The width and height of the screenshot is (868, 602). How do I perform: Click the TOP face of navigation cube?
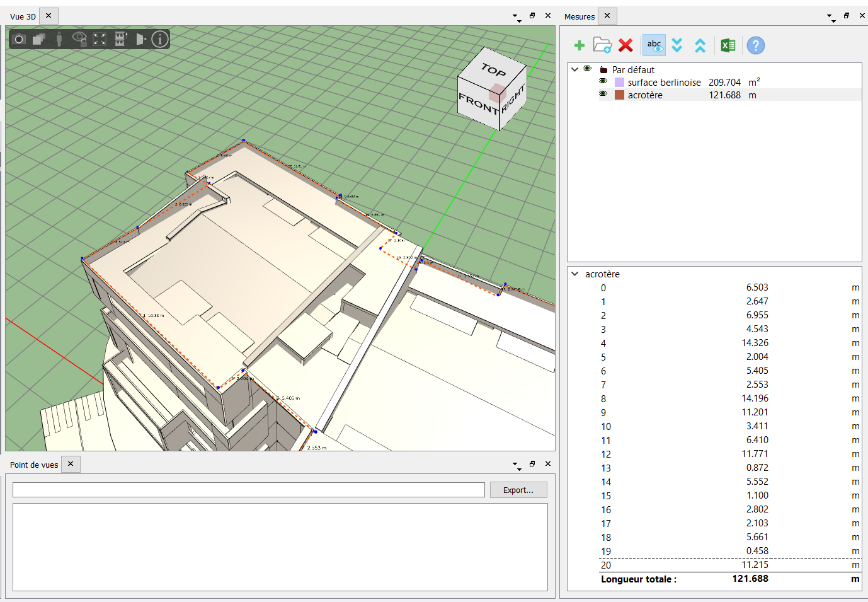coord(493,69)
